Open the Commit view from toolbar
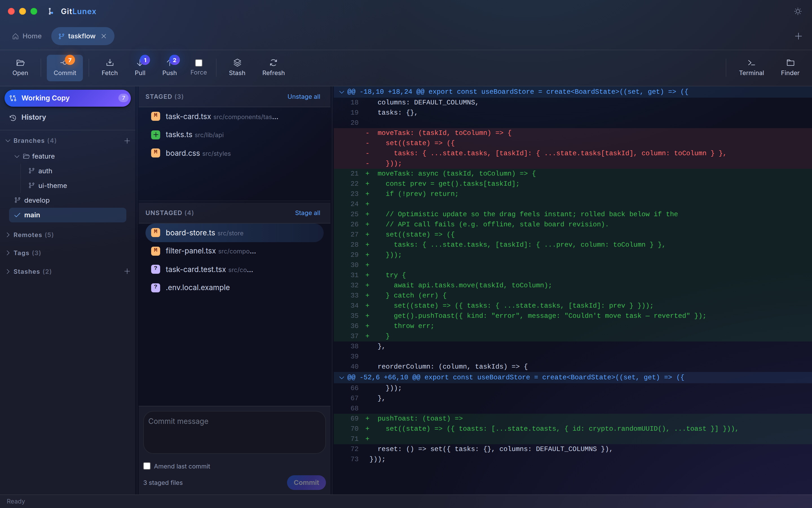The height and width of the screenshot is (508, 812). pos(65,67)
